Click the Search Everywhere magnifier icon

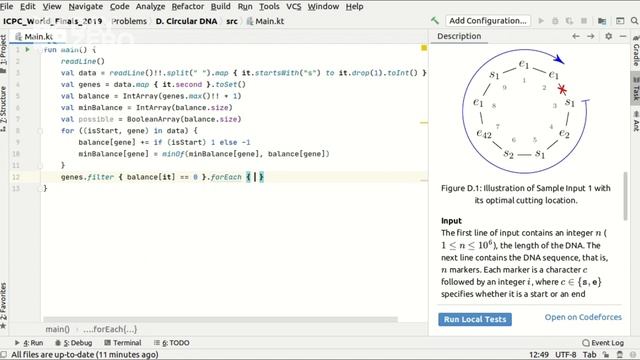pos(634,21)
